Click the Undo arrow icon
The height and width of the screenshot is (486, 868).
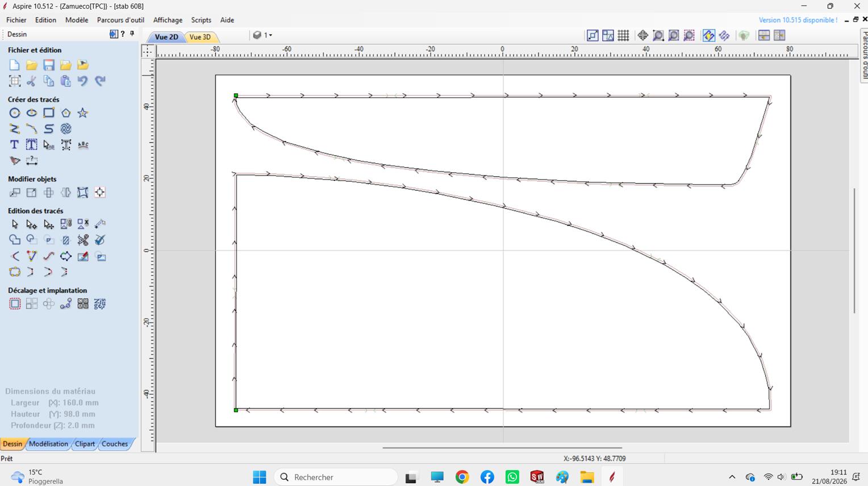pyautogui.click(x=83, y=81)
